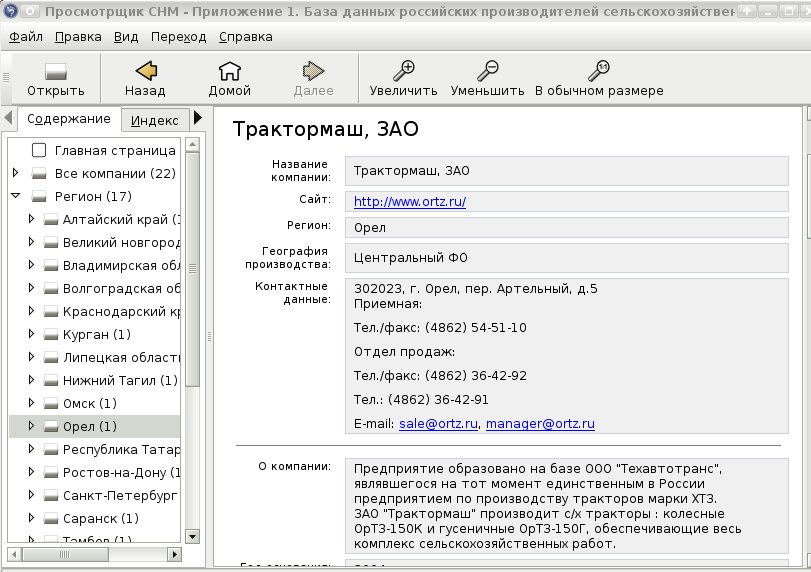The image size is (811, 572).
Task: Select Омск (1) tree item
Action: [x=90, y=403]
